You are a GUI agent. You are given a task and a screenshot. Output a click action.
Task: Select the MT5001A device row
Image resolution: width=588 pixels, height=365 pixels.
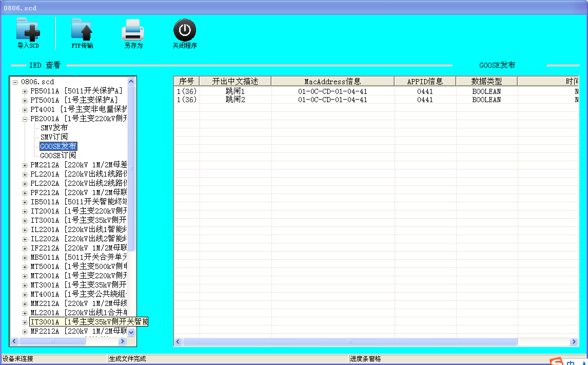79,266
